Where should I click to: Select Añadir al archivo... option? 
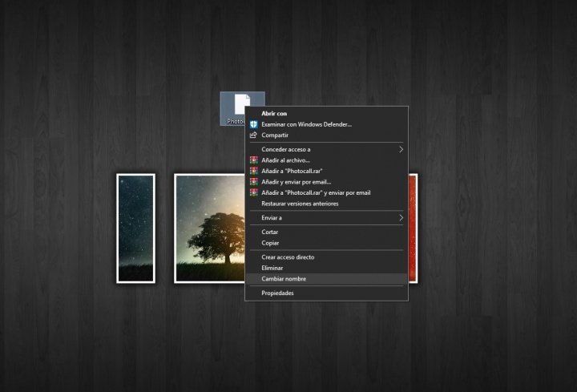(326, 160)
